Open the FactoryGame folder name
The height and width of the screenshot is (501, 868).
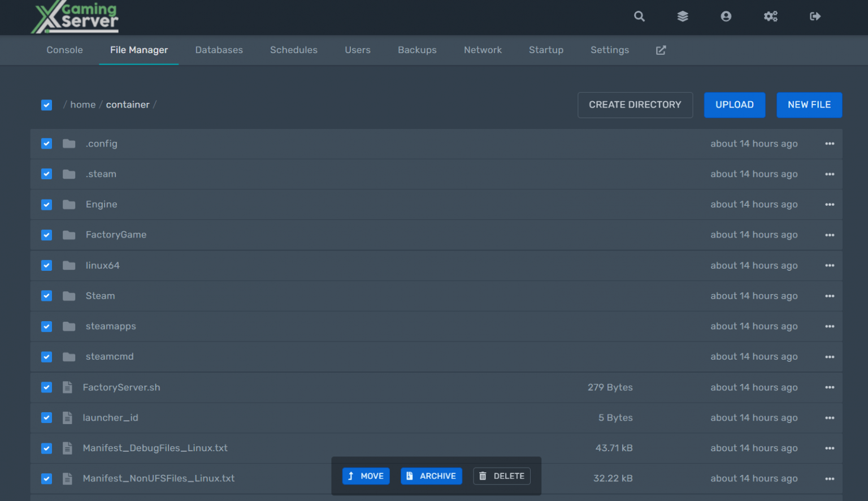tap(116, 235)
